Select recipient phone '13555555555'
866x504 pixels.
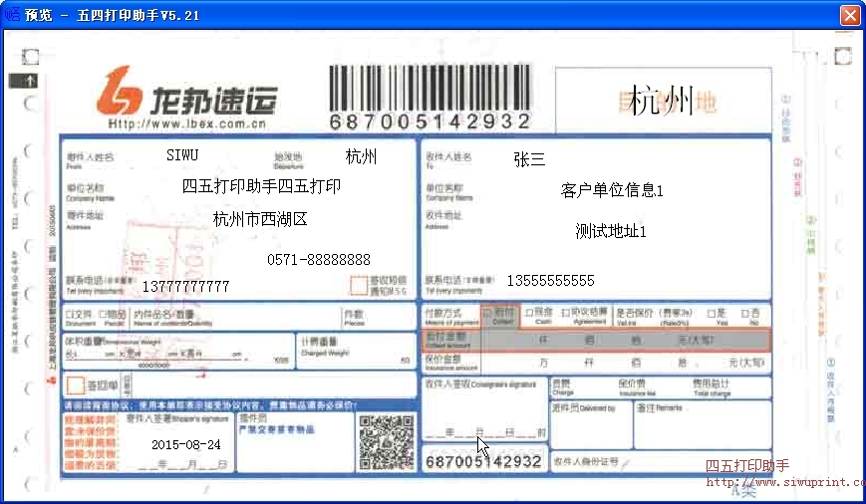pos(551,281)
